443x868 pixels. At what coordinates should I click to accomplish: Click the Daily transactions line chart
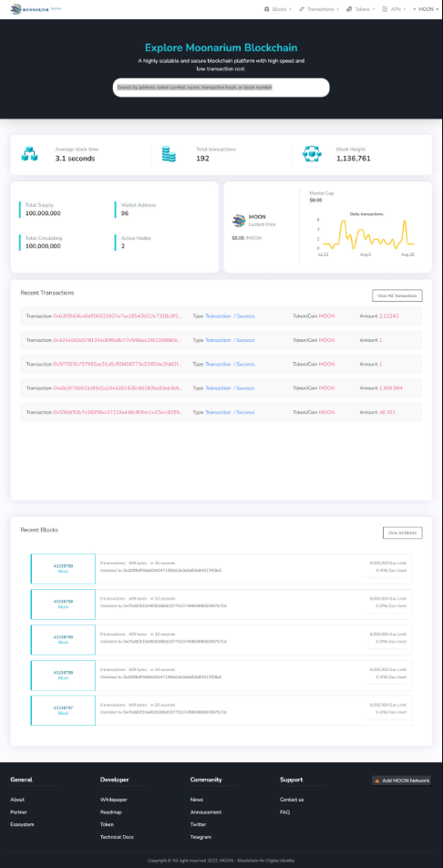tap(367, 233)
